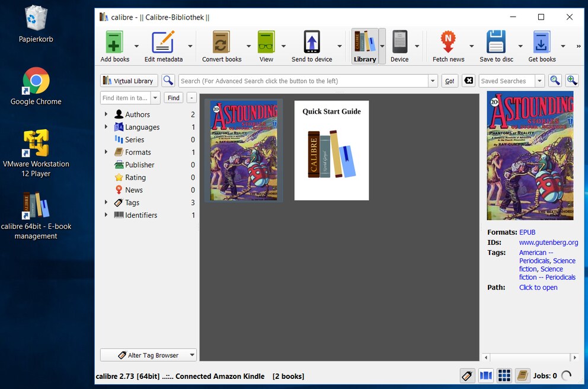Viewport: 588px width, 389px height.
Task: Open the View dropdown arrow
Action: (283, 46)
